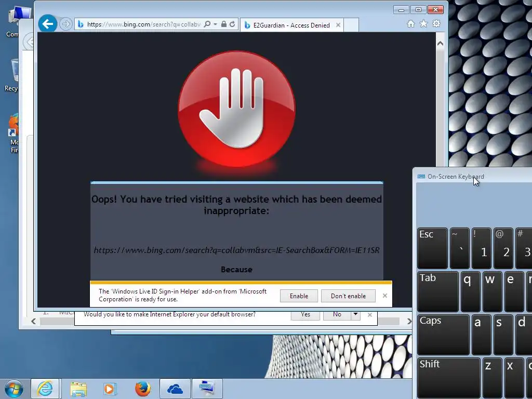This screenshot has width=532, height=399.
Task: Launch Windows Media Player from taskbar
Action: tap(110, 389)
